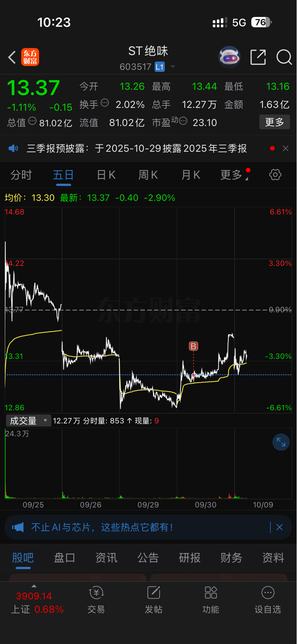This screenshot has height=644, width=297.
Task: Switch to the 财务 tab
Action: (x=231, y=558)
